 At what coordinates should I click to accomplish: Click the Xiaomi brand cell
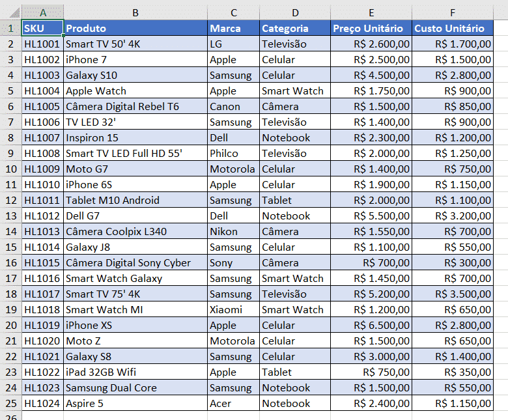click(234, 309)
